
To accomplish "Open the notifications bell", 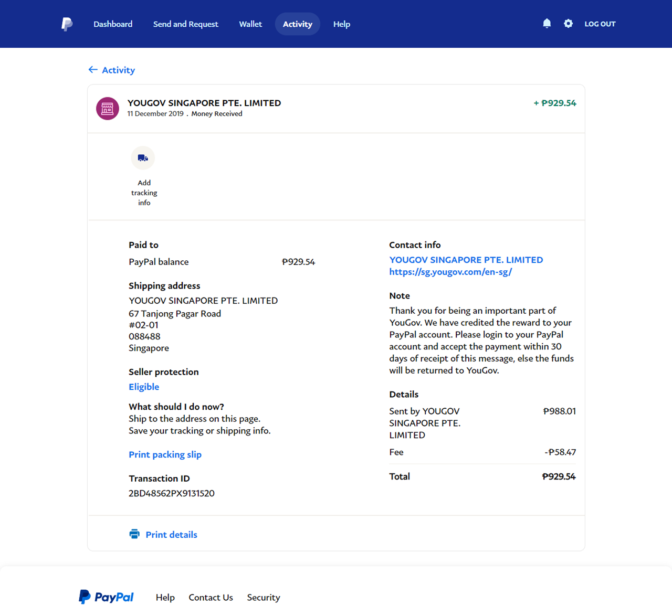I will tap(547, 24).
